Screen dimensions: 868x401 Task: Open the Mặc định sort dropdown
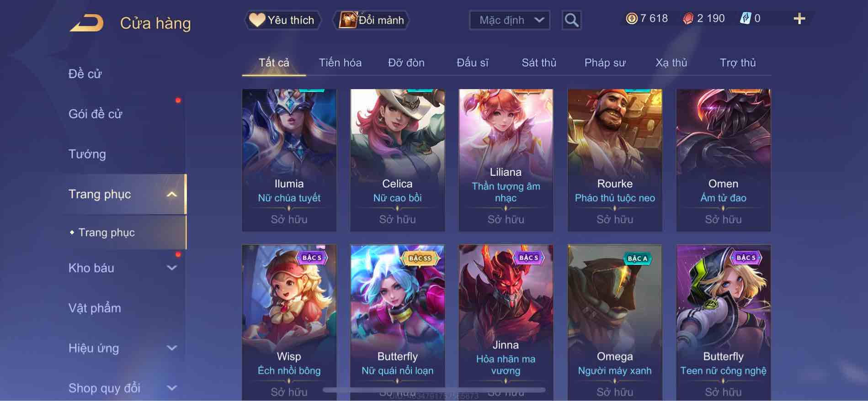[510, 20]
